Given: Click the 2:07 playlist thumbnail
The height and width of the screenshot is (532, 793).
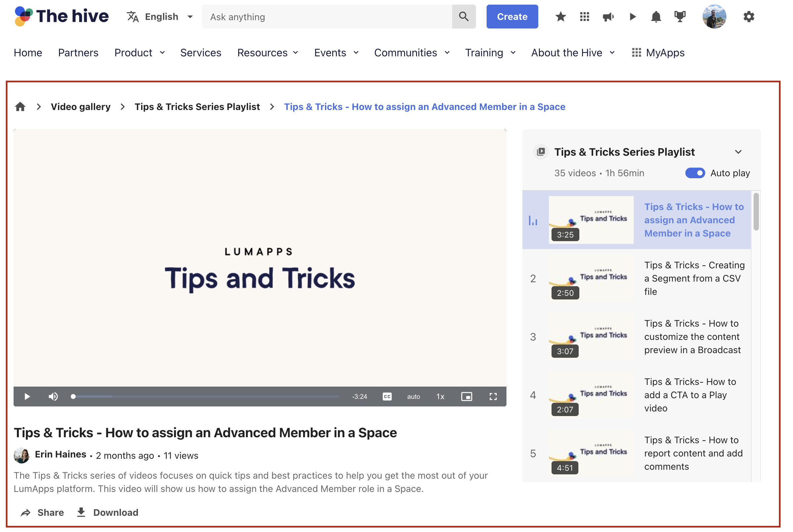Looking at the screenshot, I should pos(591,395).
